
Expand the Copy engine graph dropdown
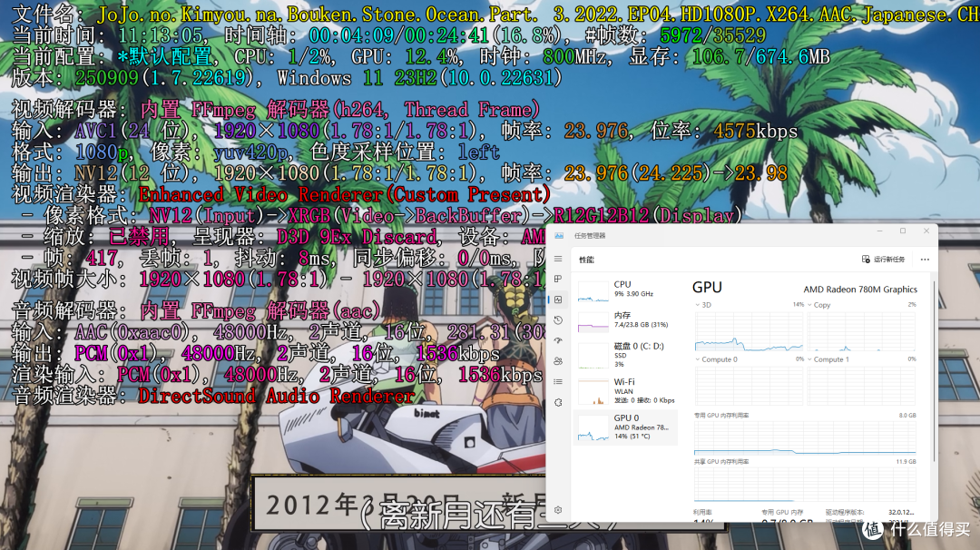(809, 305)
